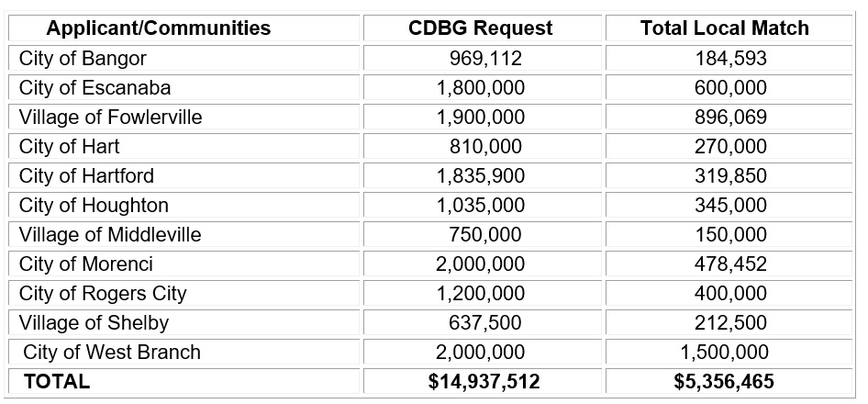Click the $5,356,465 total match cell
This screenshot has width=868, height=404.
[724, 382]
